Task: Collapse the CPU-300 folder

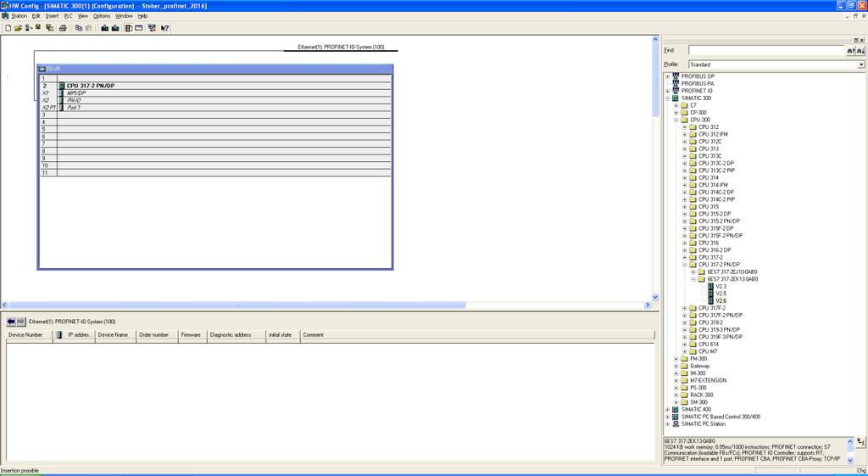Action: click(676, 120)
